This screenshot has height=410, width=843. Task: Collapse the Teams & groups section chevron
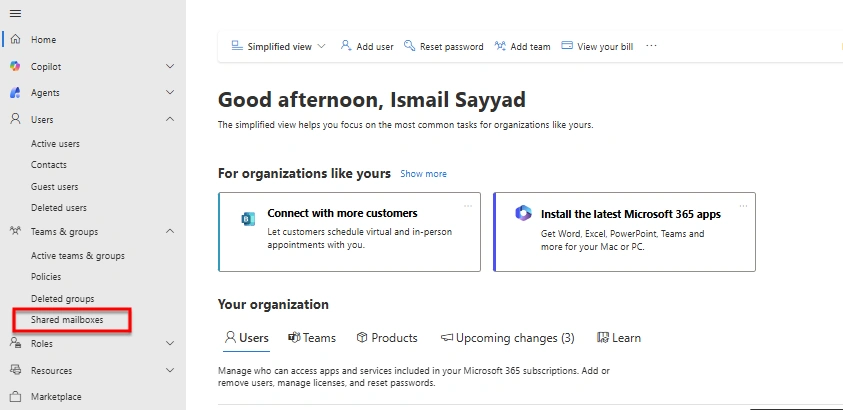coord(170,231)
